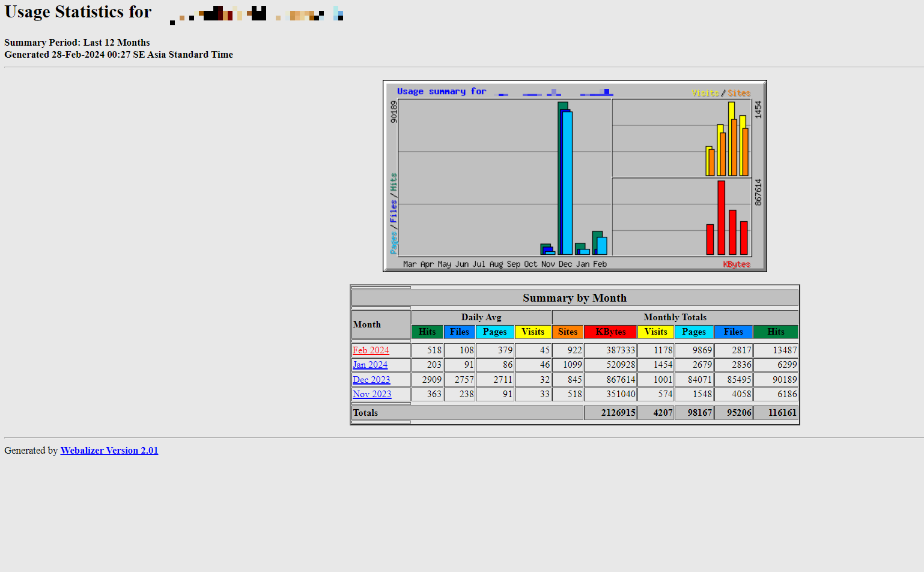
Task: Click the usage summary bar chart image
Action: coord(575,176)
